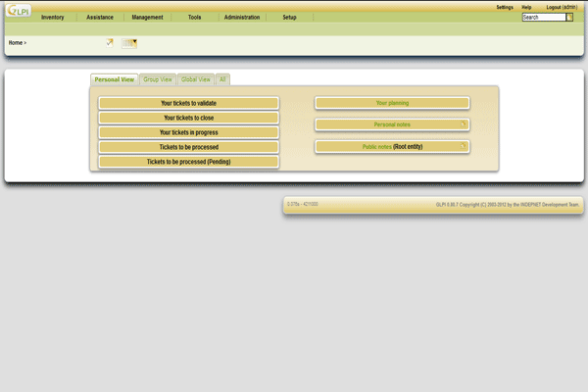Expand the Tools menu
588x392 pixels.
(x=194, y=18)
